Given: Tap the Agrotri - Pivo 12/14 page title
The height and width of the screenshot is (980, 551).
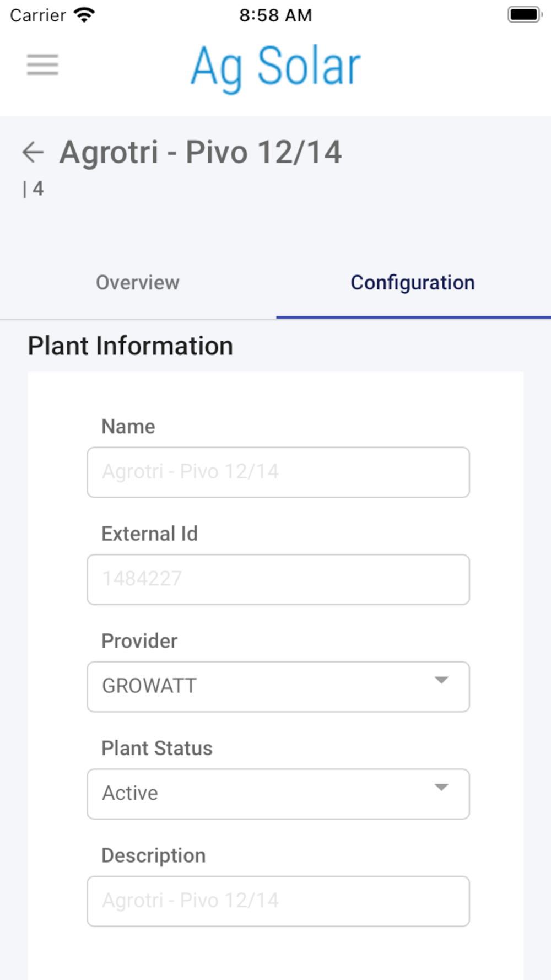Looking at the screenshot, I should click(201, 152).
